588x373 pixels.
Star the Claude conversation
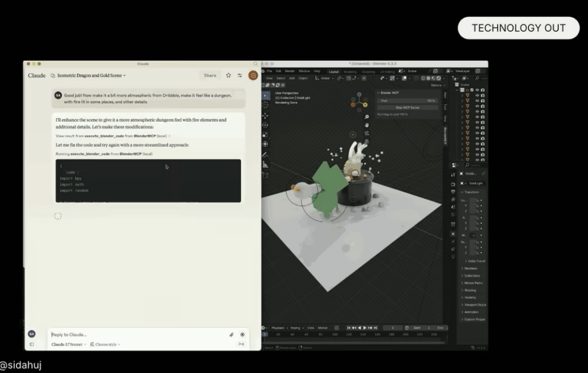[x=228, y=76]
